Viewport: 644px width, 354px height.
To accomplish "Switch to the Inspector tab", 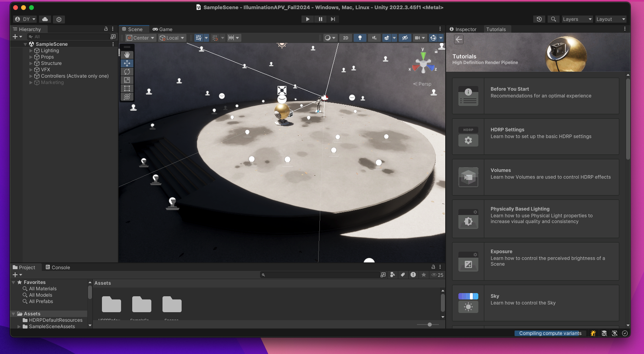I will [x=463, y=29].
